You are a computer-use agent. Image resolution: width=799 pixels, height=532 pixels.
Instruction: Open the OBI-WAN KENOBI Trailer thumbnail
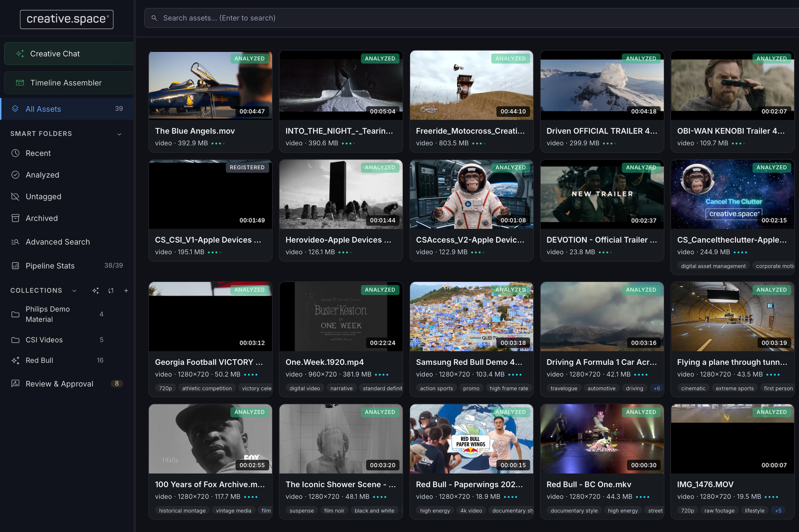click(x=732, y=85)
